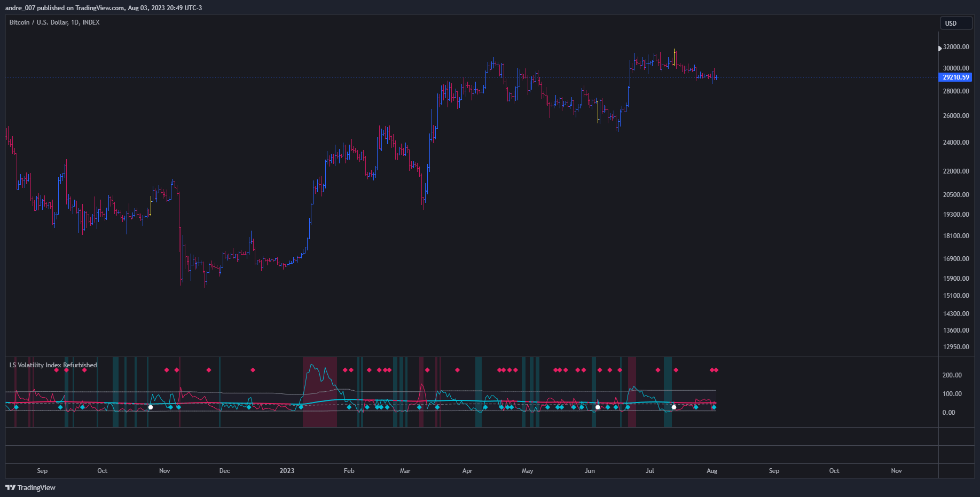Viewport: 980px width, 497px height.
Task: Click the 24000.00 price axis label
Action: 956,143
